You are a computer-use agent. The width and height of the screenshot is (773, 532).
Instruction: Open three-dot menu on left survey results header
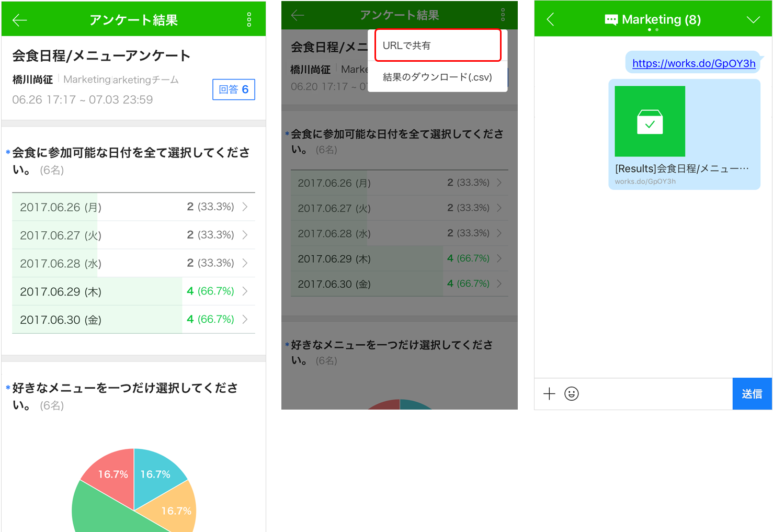249,20
